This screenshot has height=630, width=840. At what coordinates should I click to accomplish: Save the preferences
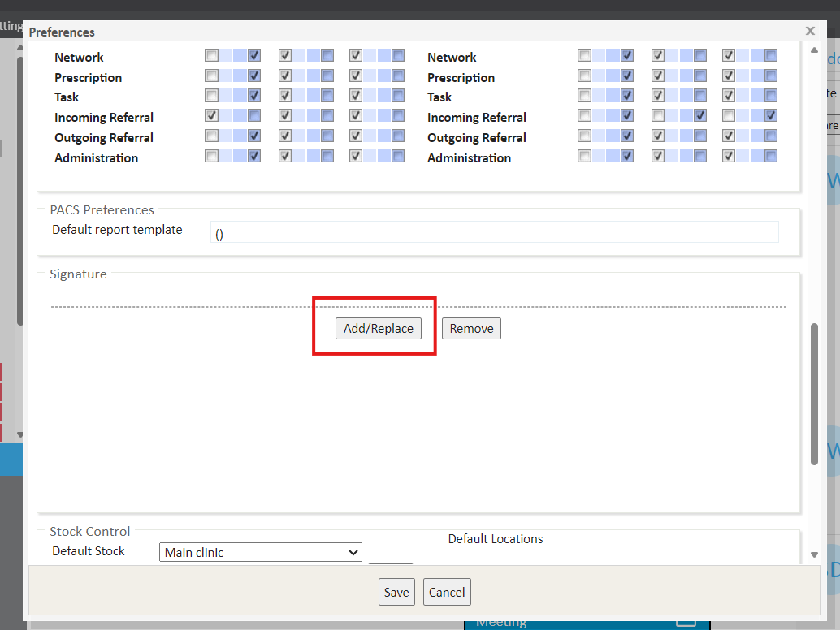click(x=396, y=592)
